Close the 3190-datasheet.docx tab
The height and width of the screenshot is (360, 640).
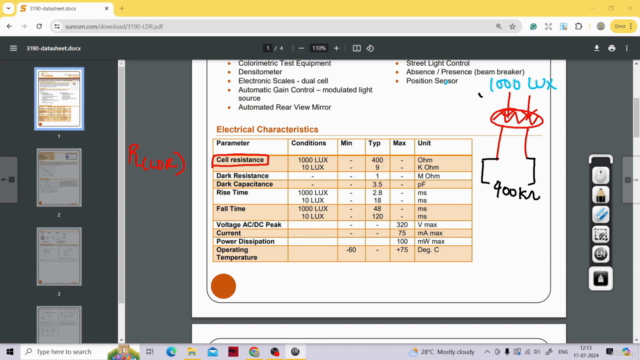coord(107,8)
